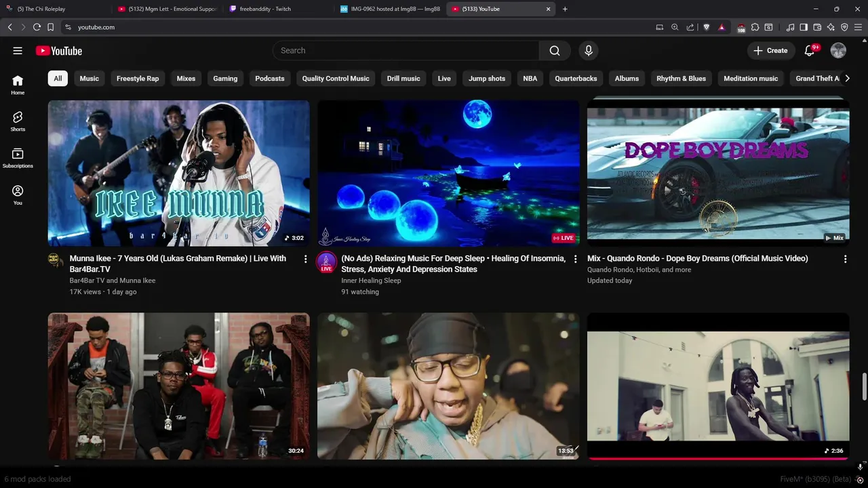Screen dimensions: 868x488
Task: Open options for Munna Ikee video
Action: click(x=305, y=259)
